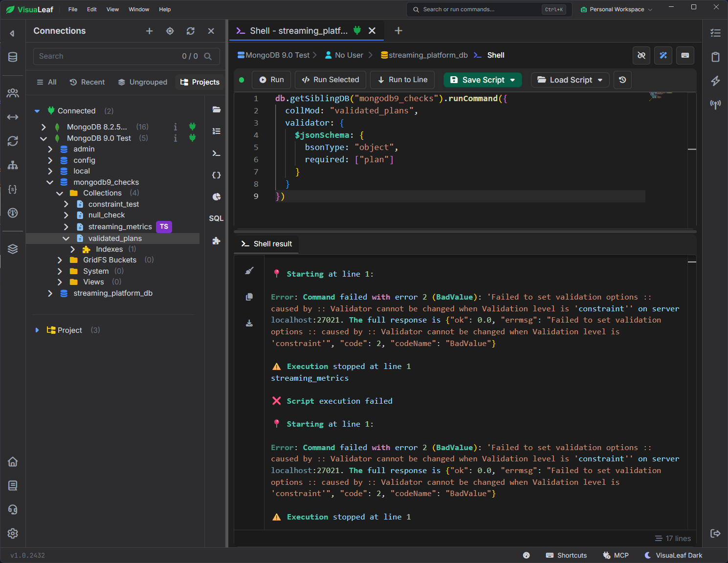The image size is (728, 563).
Task: Download shell result output
Action: 249,323
